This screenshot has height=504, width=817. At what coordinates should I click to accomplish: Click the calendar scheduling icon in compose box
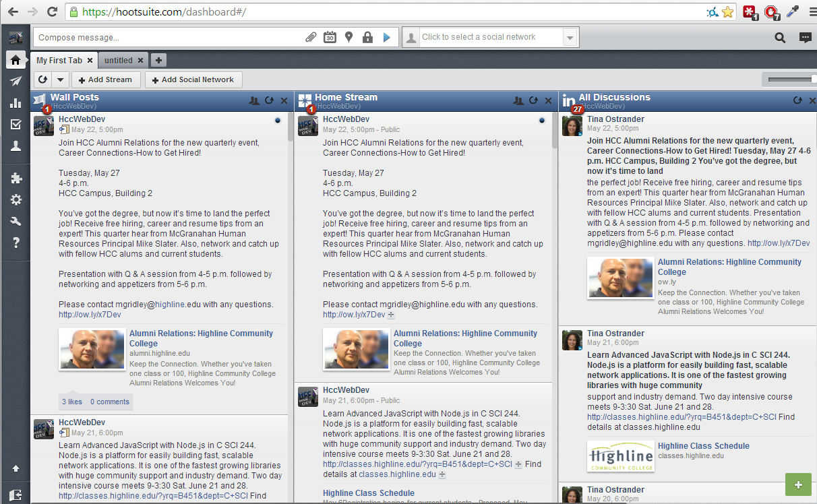coord(330,37)
